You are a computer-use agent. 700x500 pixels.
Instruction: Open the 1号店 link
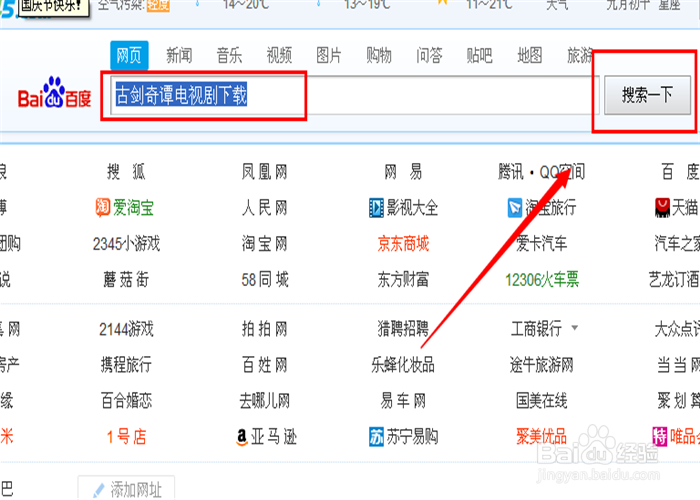(126, 437)
